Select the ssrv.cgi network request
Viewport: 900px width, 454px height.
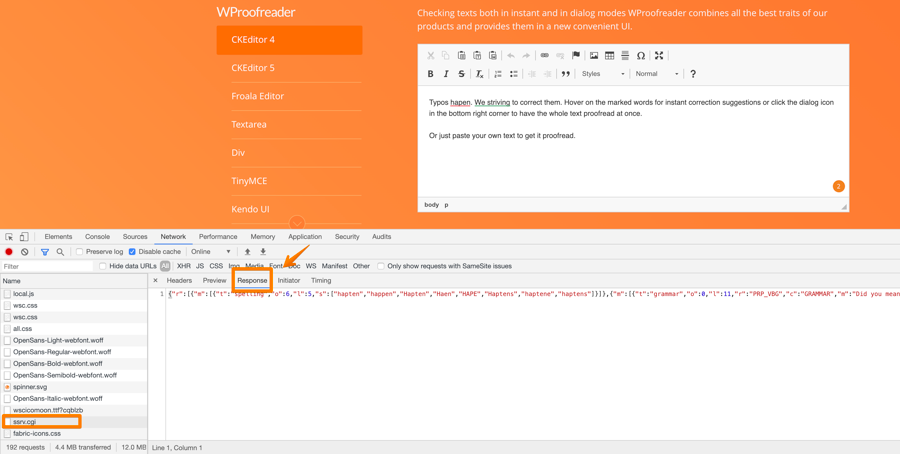click(x=25, y=422)
